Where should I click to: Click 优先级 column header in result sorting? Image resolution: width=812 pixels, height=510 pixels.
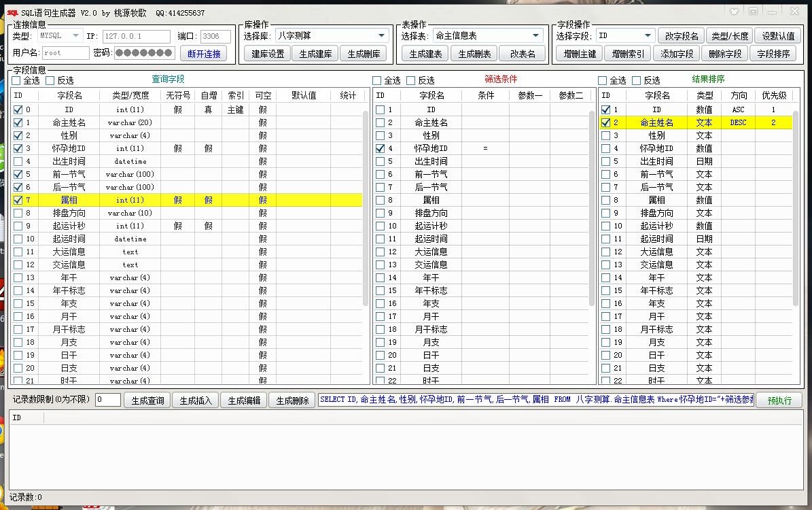click(x=774, y=95)
